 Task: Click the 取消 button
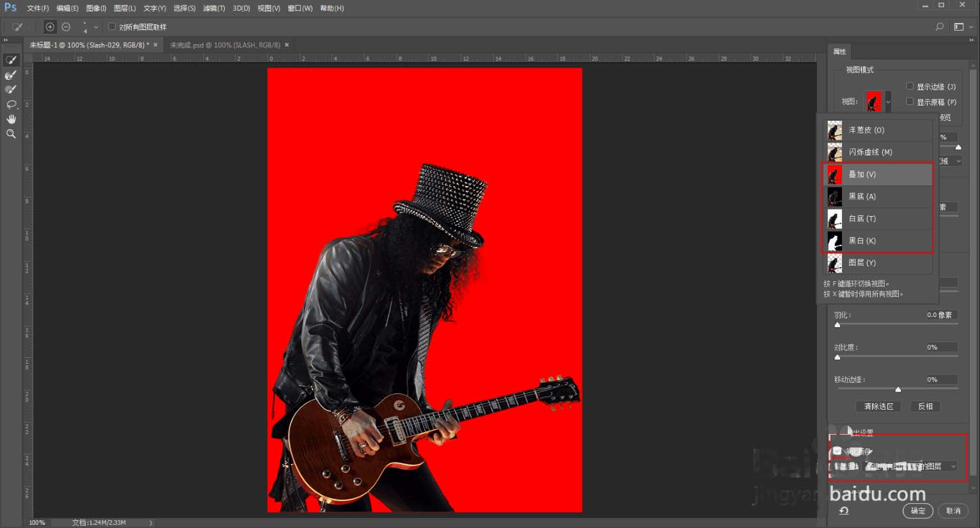(x=953, y=511)
